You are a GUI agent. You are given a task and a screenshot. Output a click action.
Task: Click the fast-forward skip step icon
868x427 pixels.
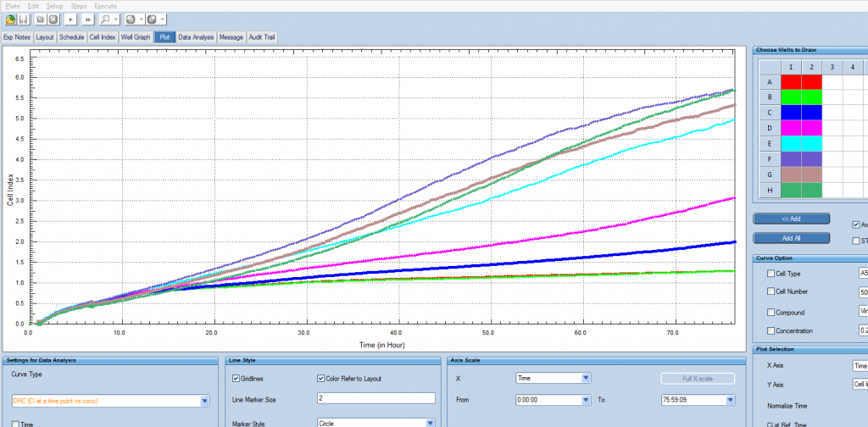click(87, 19)
